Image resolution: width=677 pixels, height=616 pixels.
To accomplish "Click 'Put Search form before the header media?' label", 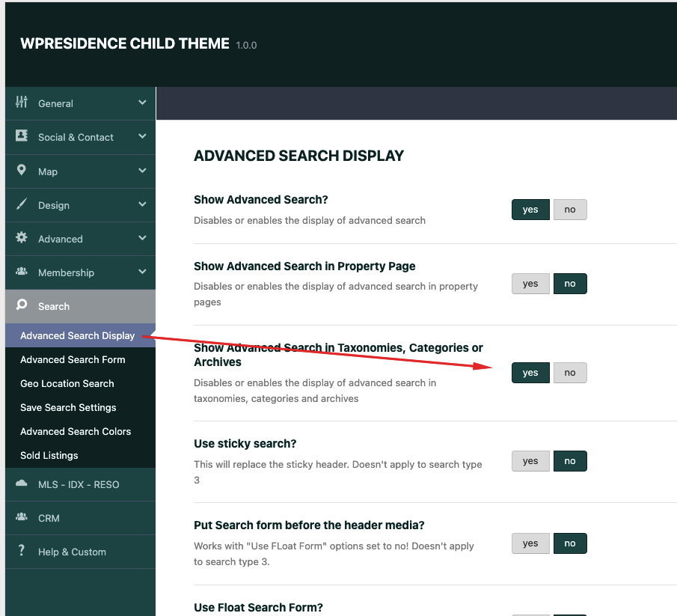I will click(309, 525).
